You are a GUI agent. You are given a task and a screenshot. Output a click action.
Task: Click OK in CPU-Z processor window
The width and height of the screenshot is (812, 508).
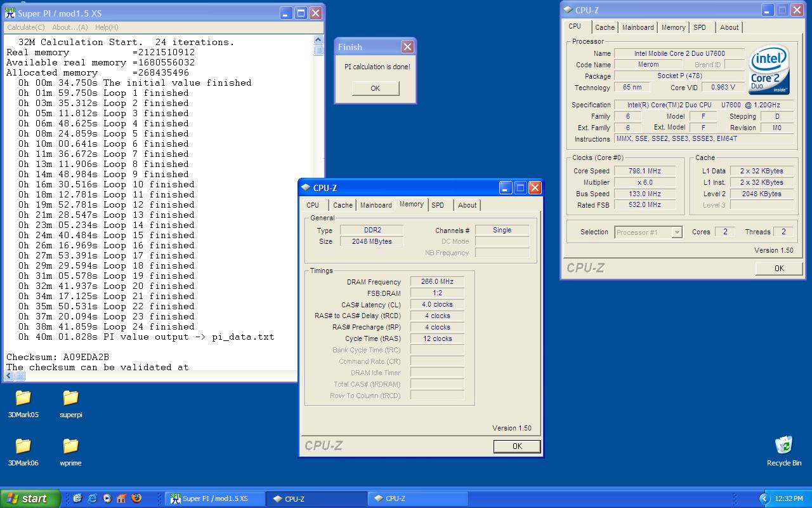coord(779,269)
